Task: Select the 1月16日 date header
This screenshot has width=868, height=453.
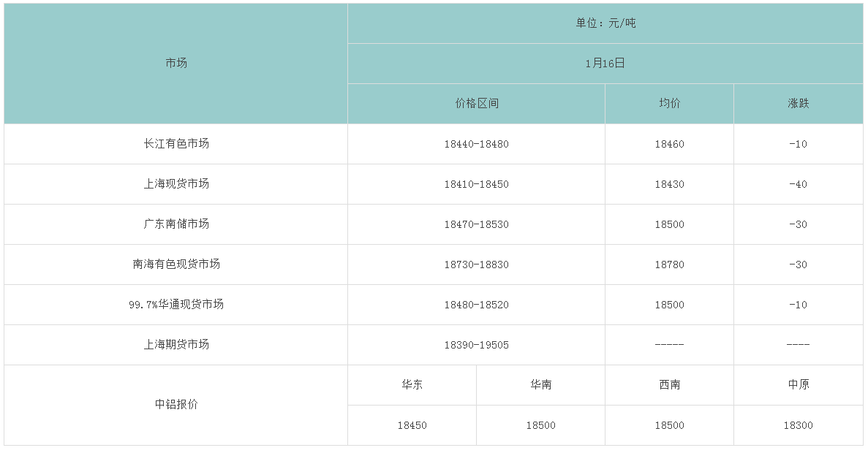Action: tap(605, 64)
